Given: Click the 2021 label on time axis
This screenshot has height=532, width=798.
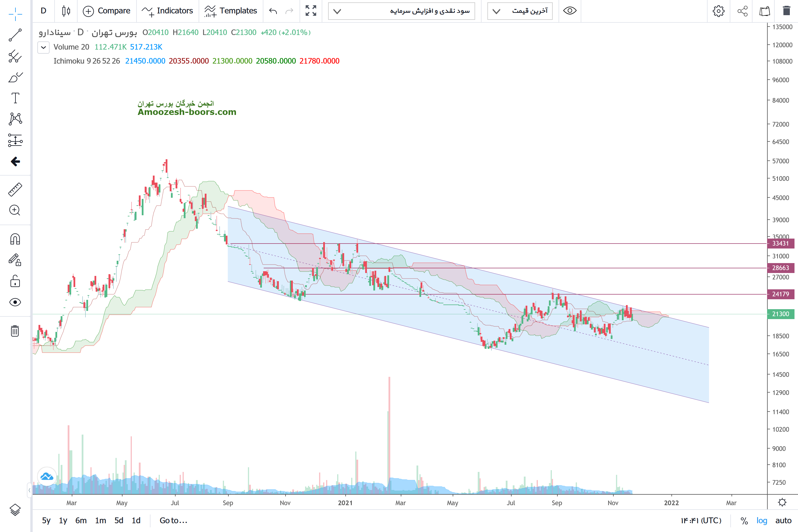Looking at the screenshot, I should coord(345,503).
